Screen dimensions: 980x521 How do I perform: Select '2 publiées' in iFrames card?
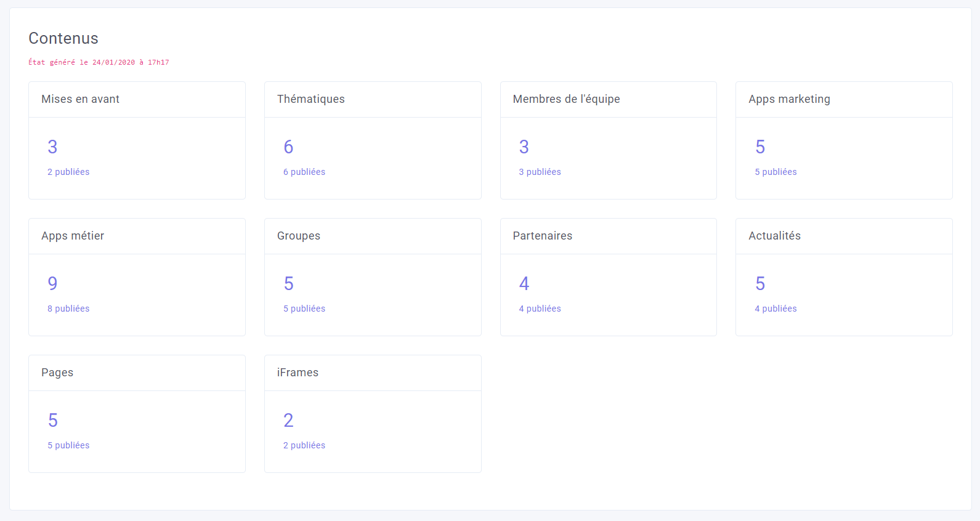304,445
